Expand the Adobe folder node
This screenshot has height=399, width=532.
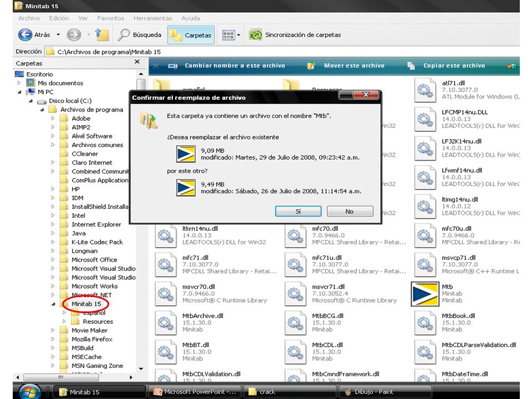(53, 119)
